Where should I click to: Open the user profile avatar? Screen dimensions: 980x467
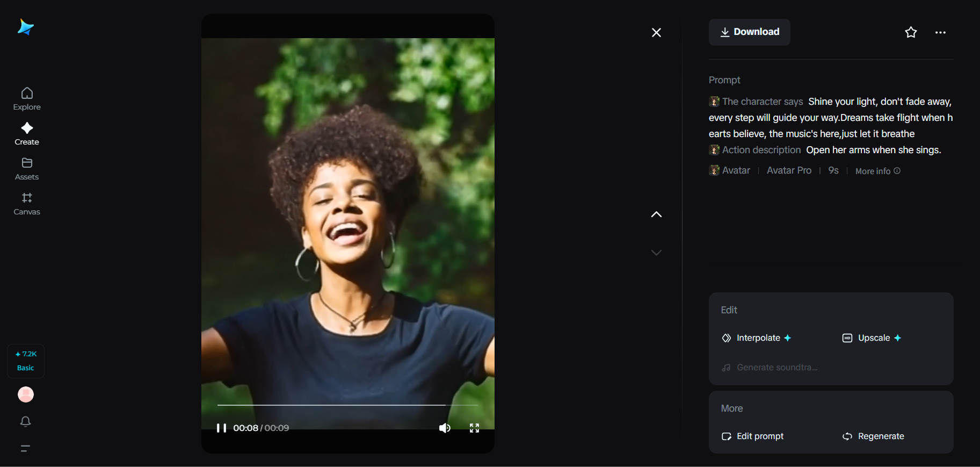tap(26, 394)
